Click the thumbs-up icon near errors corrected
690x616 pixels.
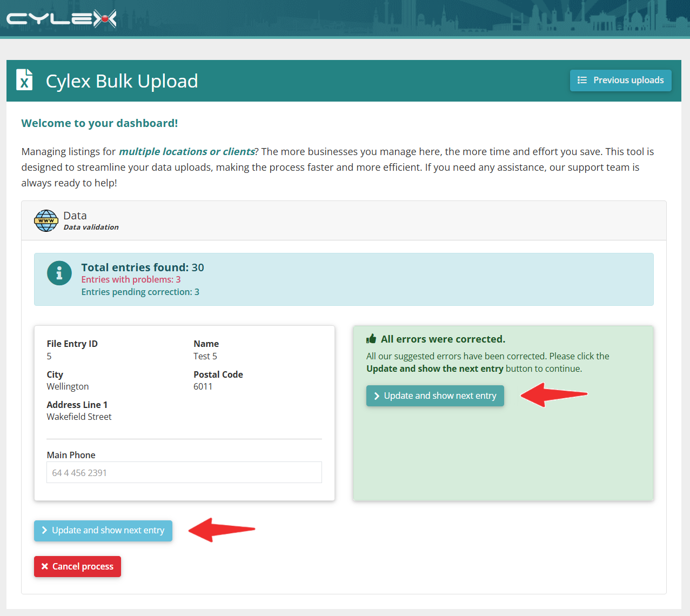tap(371, 339)
